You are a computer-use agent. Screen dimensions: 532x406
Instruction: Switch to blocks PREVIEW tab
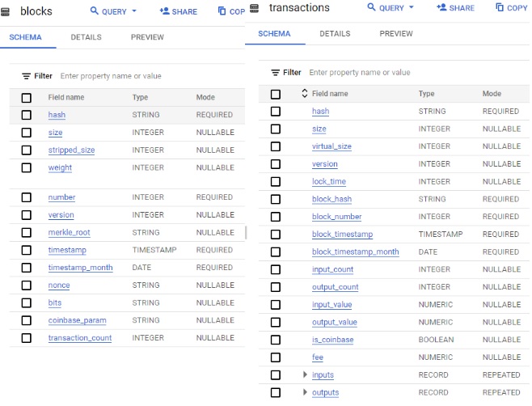click(147, 37)
